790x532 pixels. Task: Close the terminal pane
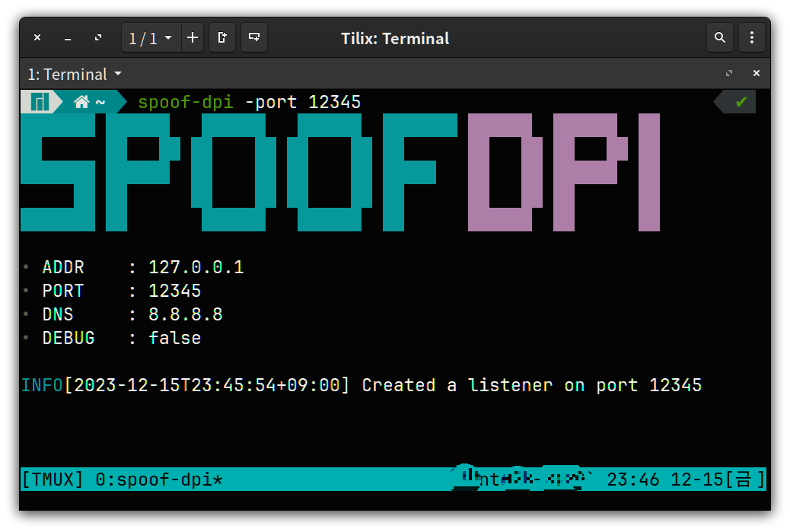(757, 74)
